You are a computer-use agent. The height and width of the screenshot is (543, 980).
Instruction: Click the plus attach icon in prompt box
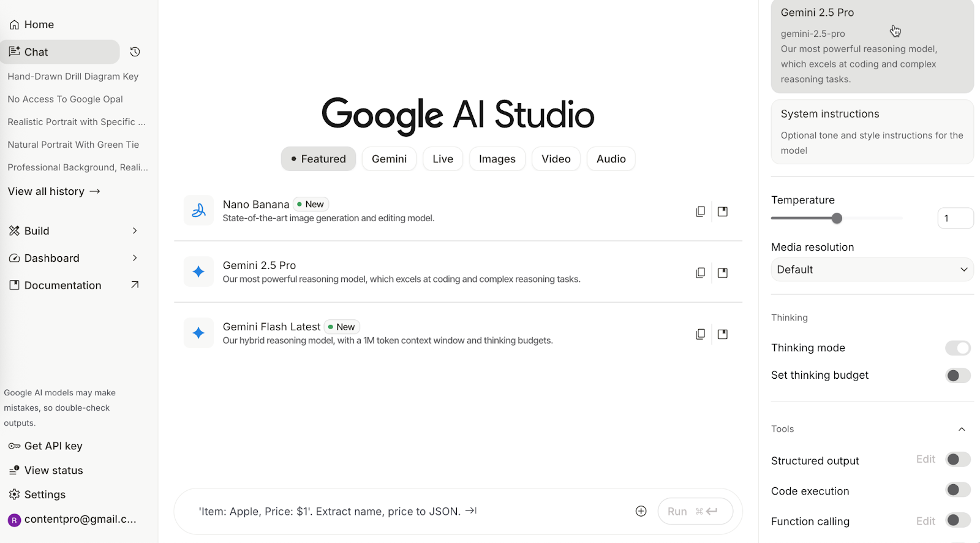pos(641,511)
